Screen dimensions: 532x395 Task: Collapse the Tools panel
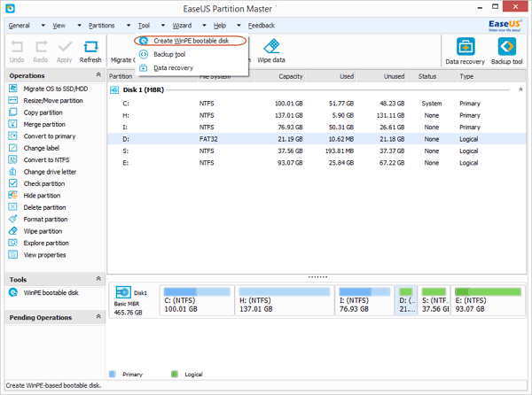click(x=98, y=278)
